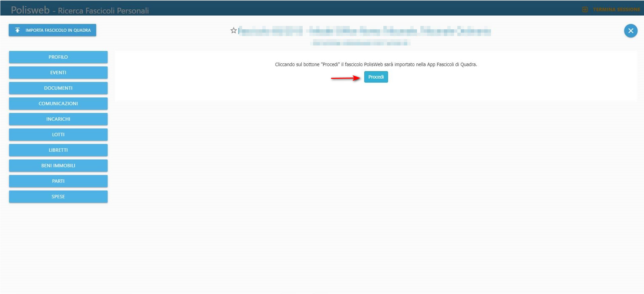644x294 pixels.
Task: Show the Documenti section
Action: tap(58, 88)
